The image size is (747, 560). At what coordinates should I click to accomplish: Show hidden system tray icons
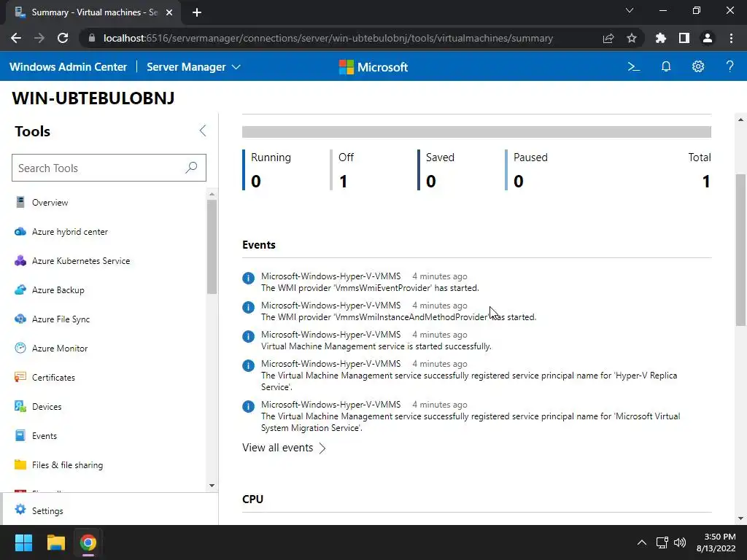642,542
